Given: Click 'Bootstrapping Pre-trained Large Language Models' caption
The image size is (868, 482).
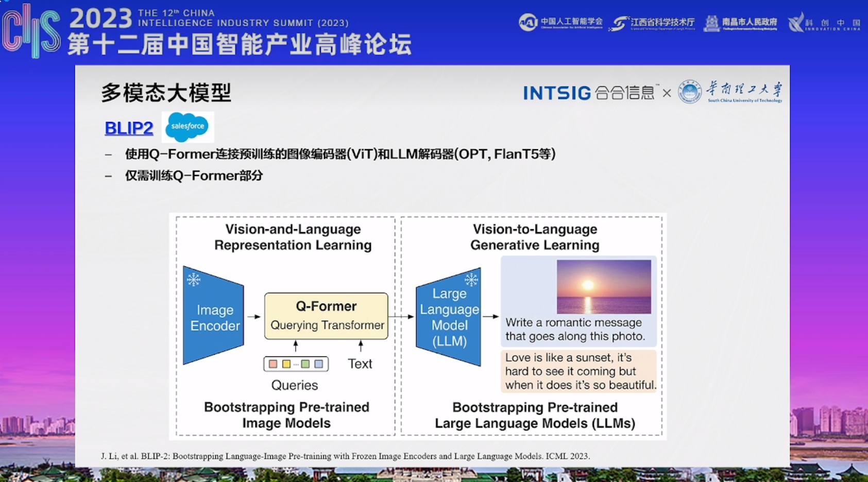Looking at the screenshot, I should coord(535,415).
